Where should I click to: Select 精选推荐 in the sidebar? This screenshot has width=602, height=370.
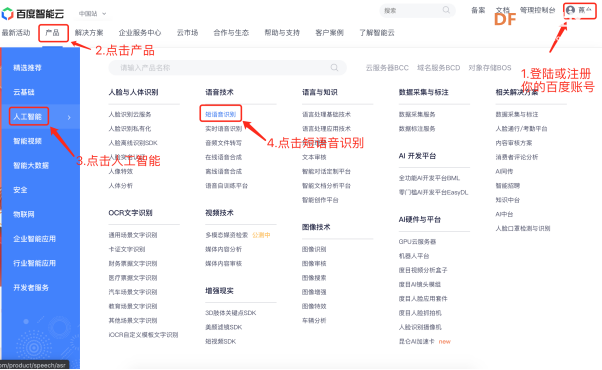coord(28,68)
